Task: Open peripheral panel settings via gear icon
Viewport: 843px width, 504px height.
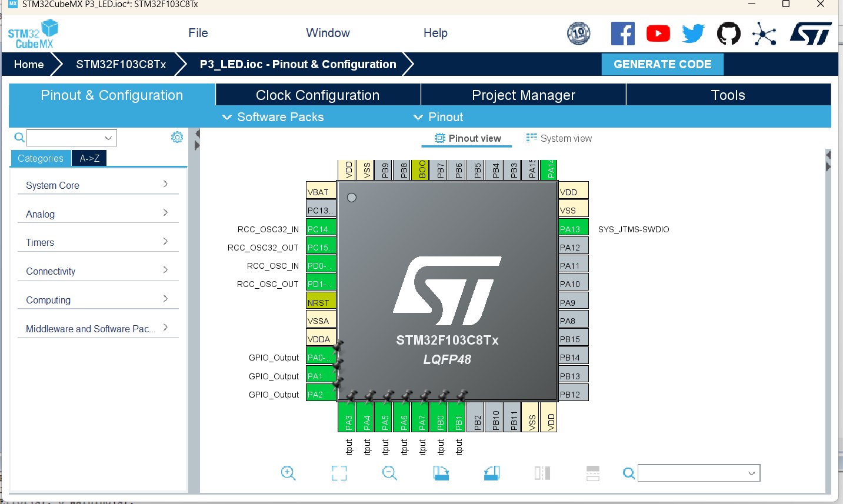Action: [176, 137]
